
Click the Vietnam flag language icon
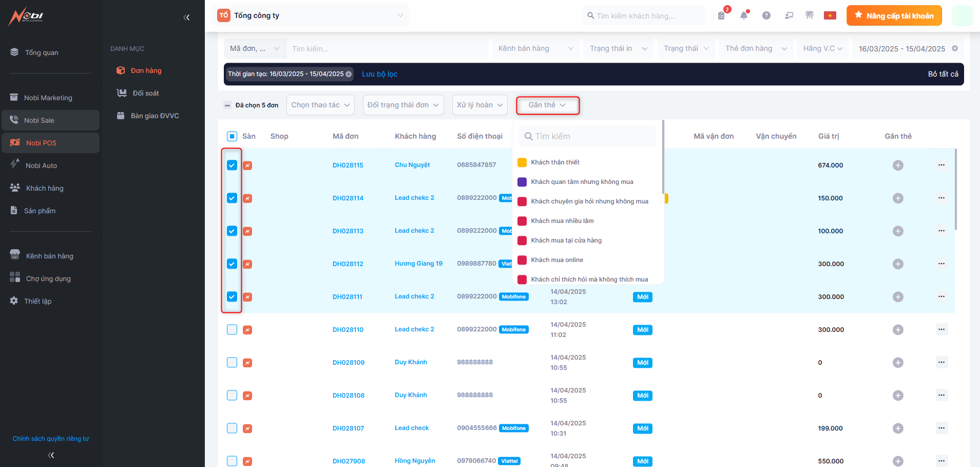(830, 15)
